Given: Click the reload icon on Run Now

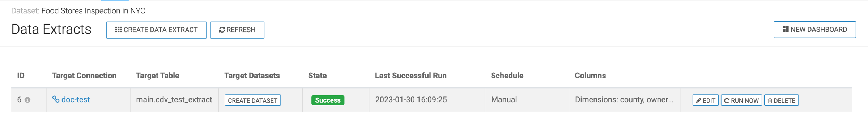Looking at the screenshot, I should pyautogui.click(x=727, y=101).
